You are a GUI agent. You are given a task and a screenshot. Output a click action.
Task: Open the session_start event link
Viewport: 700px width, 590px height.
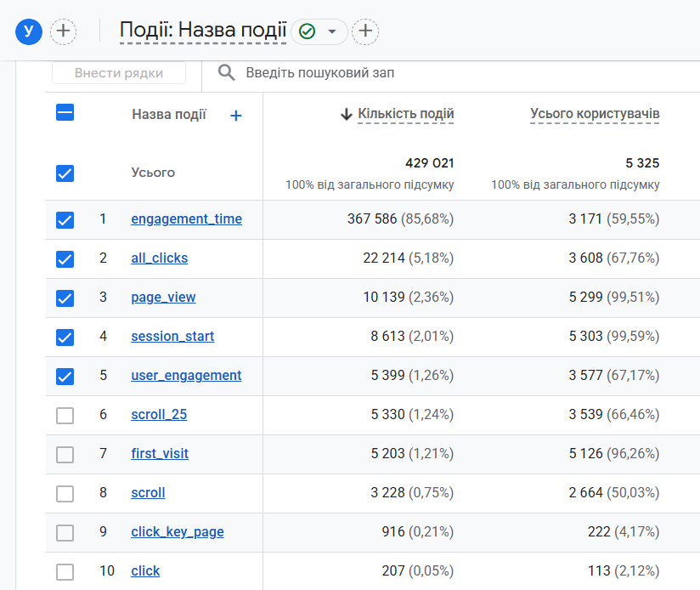[172, 336]
